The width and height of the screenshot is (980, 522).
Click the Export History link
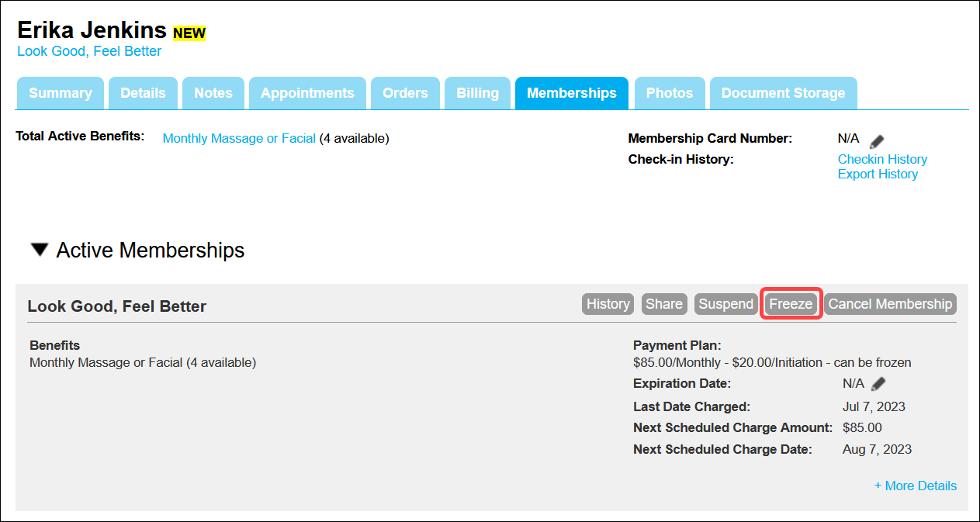(x=878, y=174)
